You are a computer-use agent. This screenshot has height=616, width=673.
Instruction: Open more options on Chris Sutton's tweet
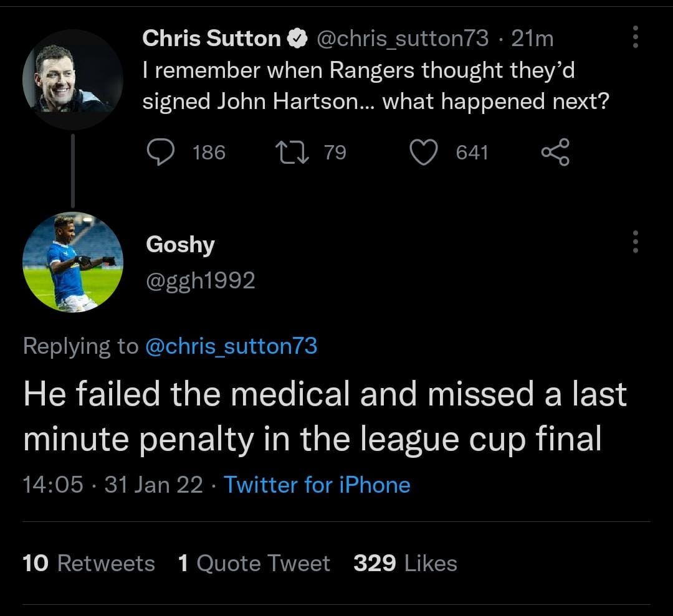pyautogui.click(x=636, y=37)
